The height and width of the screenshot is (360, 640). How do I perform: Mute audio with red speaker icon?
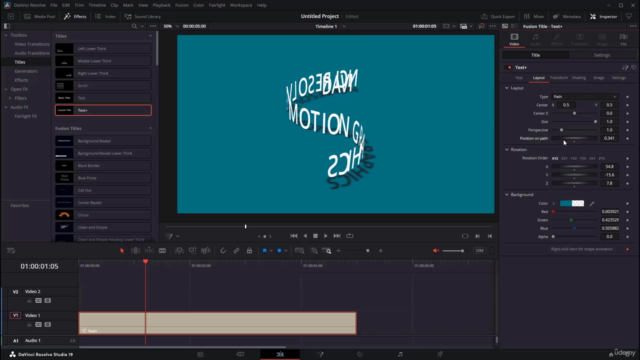[x=436, y=251]
